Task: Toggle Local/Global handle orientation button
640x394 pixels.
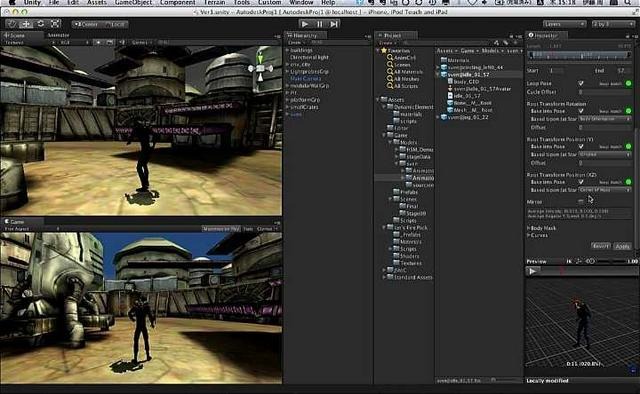Action: click(x=115, y=24)
